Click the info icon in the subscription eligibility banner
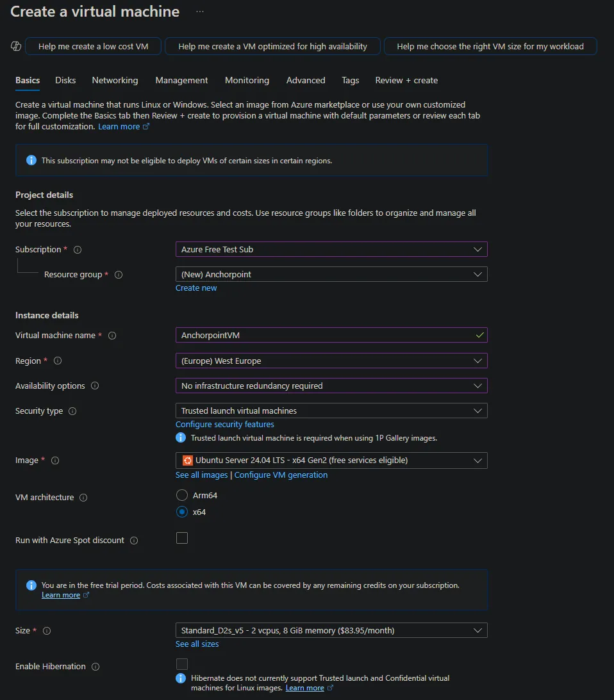 pos(31,160)
